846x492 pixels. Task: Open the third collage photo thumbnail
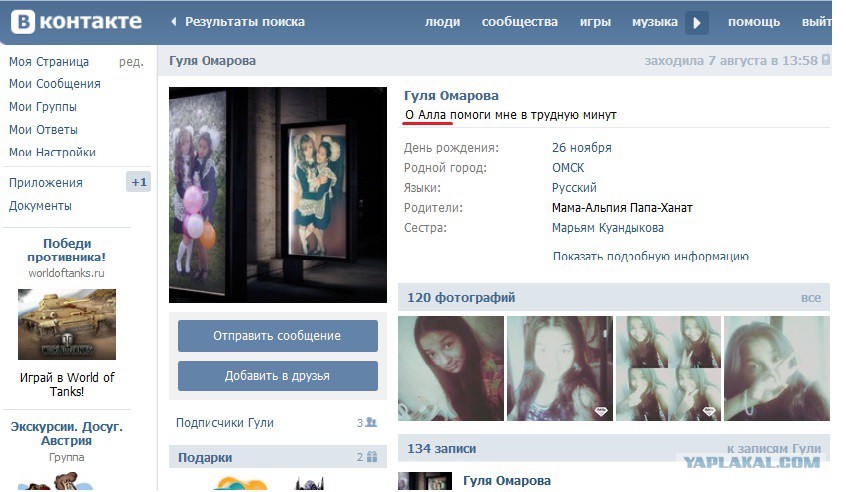coord(668,368)
